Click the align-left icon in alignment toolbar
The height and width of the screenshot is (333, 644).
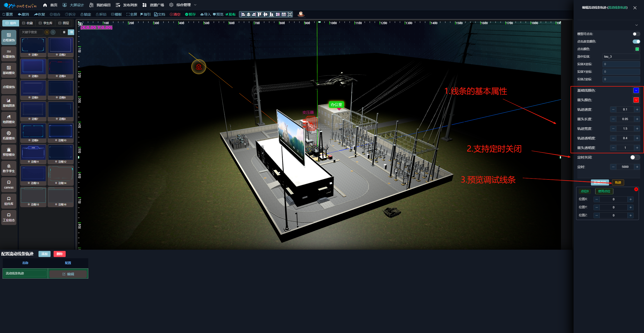(243, 14)
